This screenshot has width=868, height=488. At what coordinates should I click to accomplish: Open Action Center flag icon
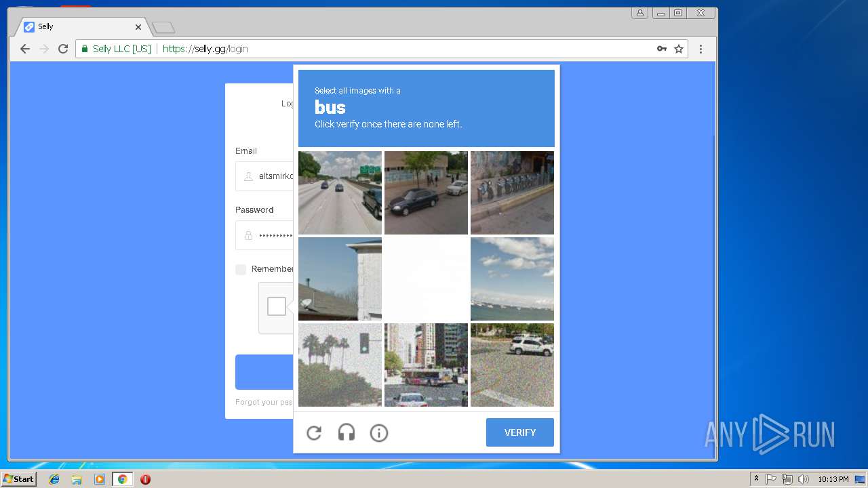(771, 479)
